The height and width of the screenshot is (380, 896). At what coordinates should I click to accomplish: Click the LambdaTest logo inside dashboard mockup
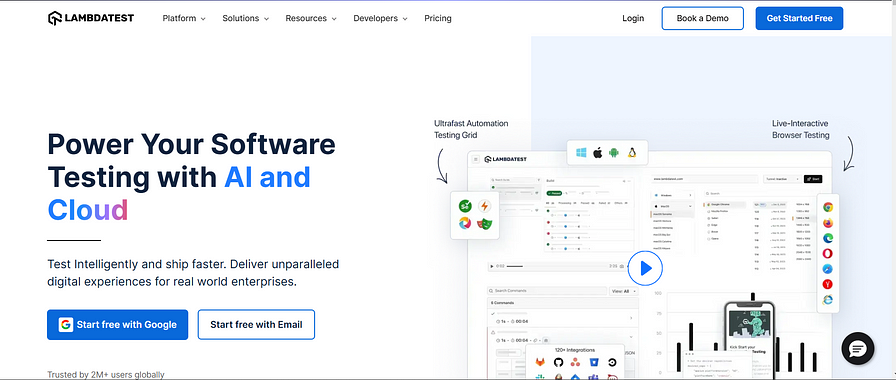point(506,159)
